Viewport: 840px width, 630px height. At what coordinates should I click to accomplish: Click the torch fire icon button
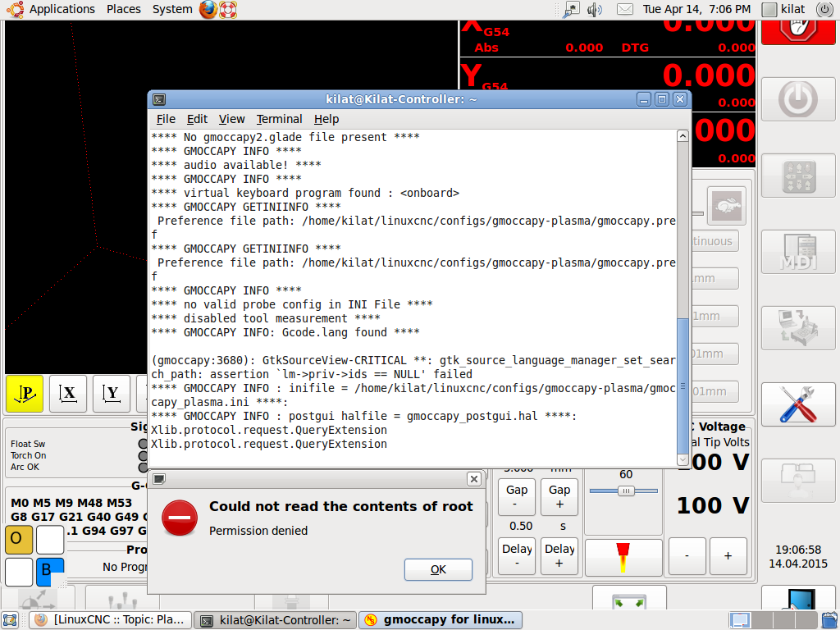point(623,557)
